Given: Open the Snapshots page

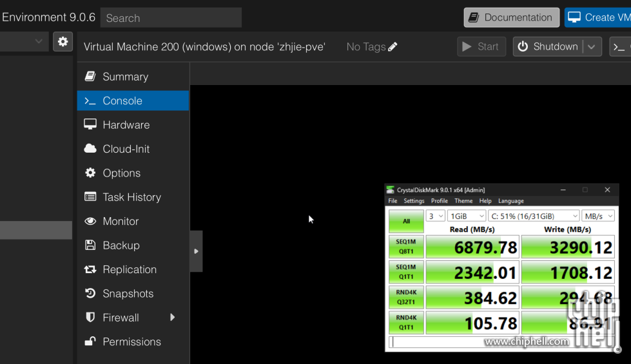Looking at the screenshot, I should point(133,294).
